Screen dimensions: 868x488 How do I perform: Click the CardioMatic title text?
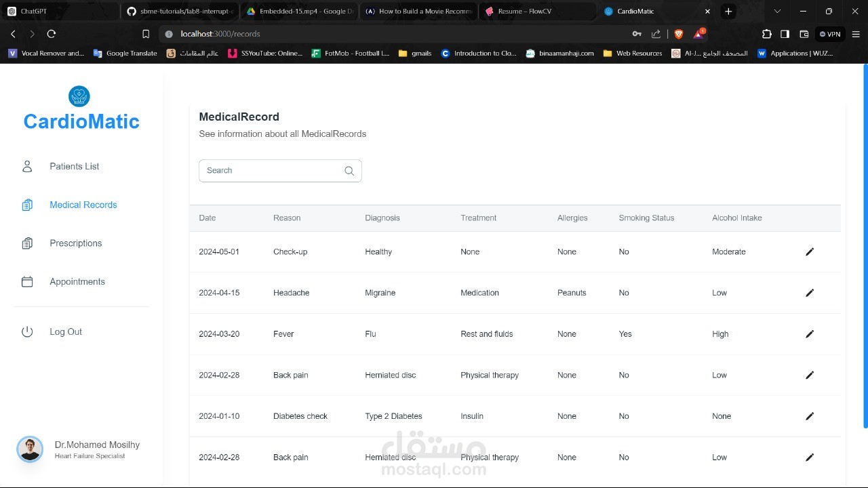81,121
